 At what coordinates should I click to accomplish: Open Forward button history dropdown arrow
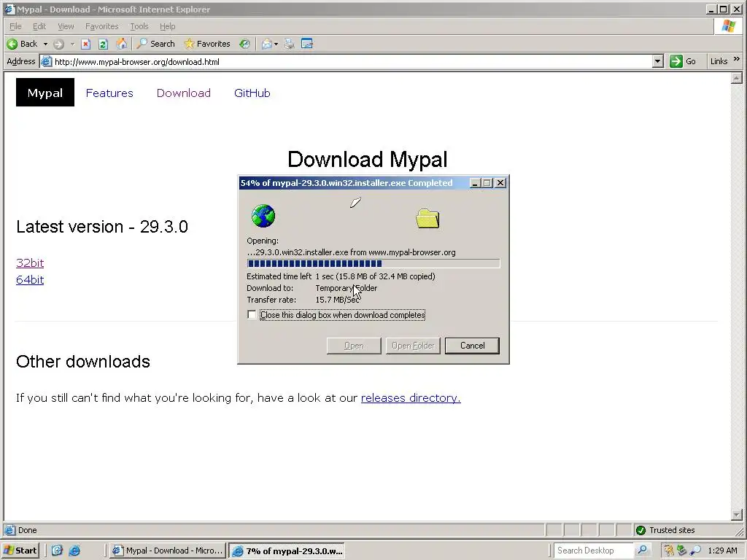[72, 44]
